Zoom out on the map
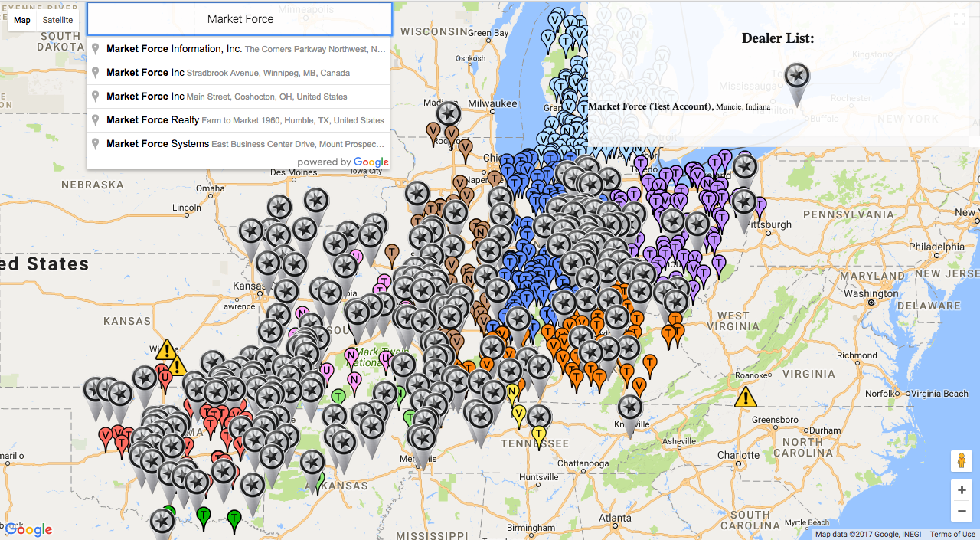This screenshot has height=540, width=980. coord(962,511)
